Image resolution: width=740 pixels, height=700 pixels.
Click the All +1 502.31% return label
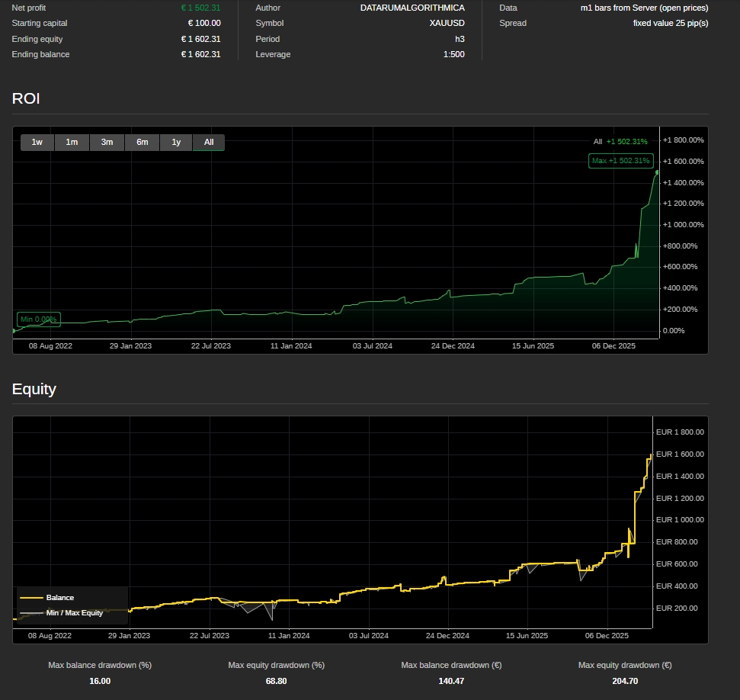pos(622,140)
